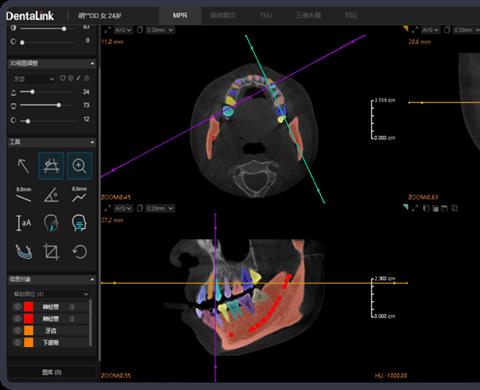Pick the polyline measurement tool
This screenshot has width=480, height=390.
click(x=79, y=195)
